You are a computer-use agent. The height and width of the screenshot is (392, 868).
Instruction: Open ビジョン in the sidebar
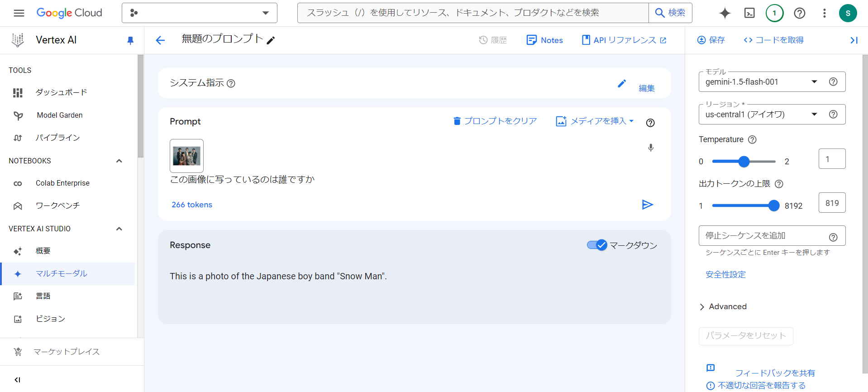[x=68, y=319]
